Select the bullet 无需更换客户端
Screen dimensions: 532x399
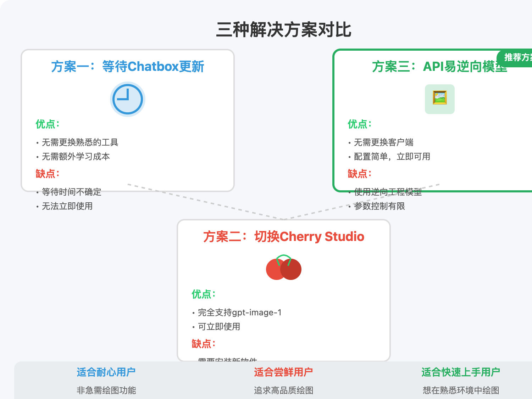coord(384,142)
